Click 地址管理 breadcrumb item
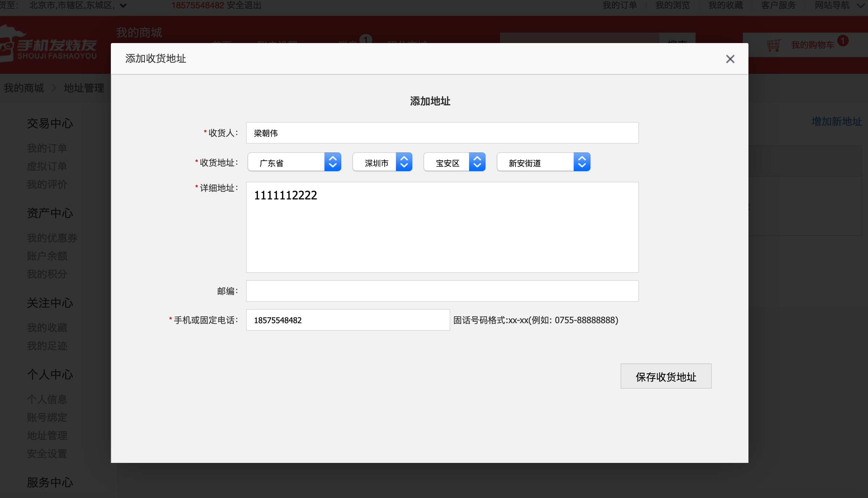 [x=84, y=88]
